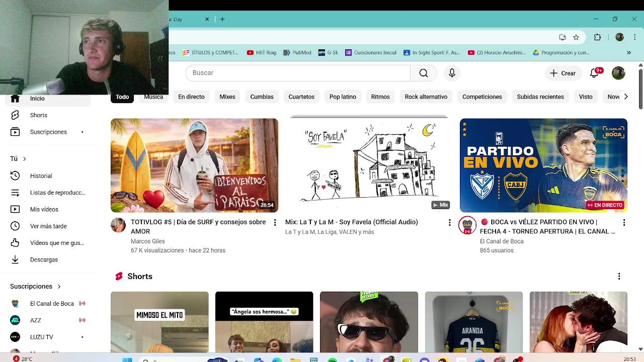Open more options for BOCA vs VÉLEZ stream
This screenshot has width=644, height=362.
[624, 222]
